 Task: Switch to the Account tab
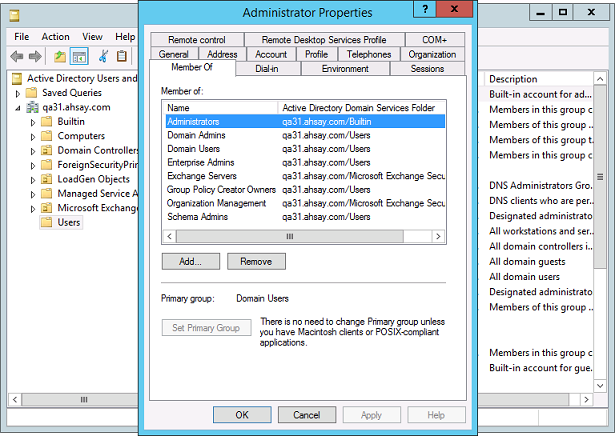coord(271,54)
